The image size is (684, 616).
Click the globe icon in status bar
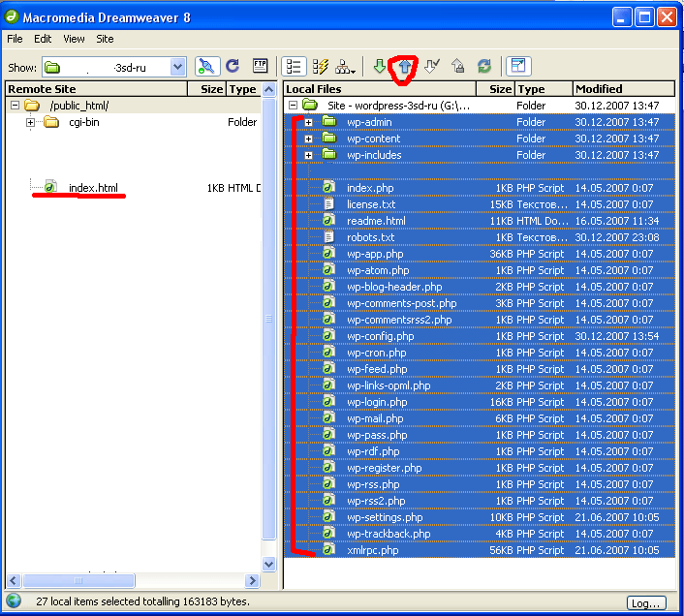(x=14, y=601)
